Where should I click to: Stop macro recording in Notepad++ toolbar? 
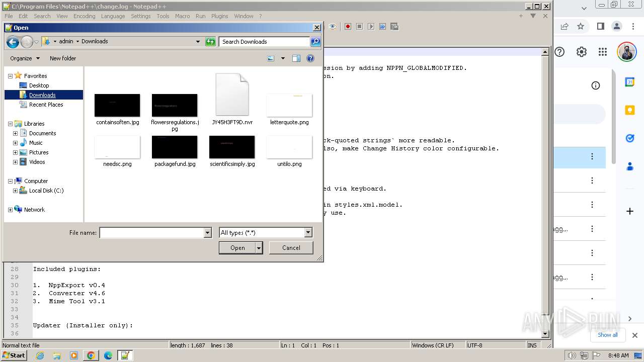(x=359, y=27)
